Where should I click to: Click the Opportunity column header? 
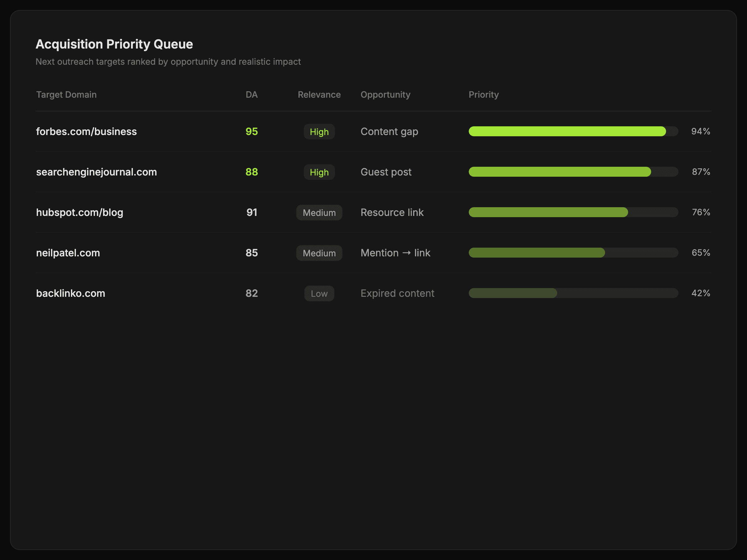pyautogui.click(x=385, y=95)
